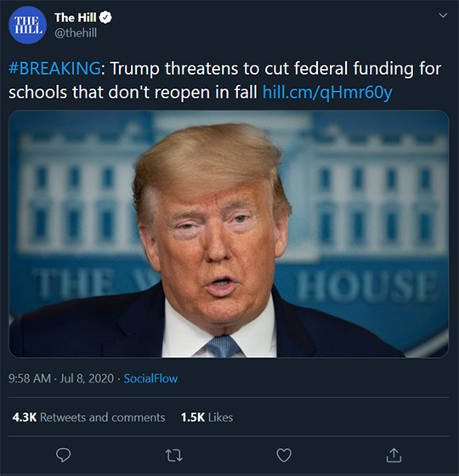Retweet this post using the retweet icon

174,456
